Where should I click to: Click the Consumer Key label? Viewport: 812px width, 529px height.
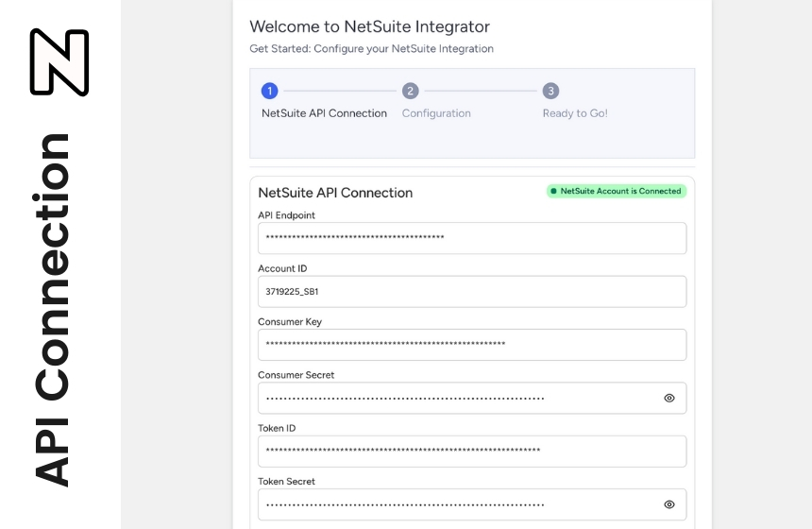(290, 322)
